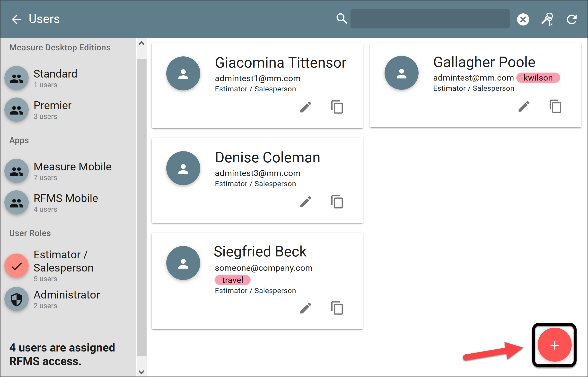Screen dimensions: 588x377
Task: Copy Gallagher Poole user with duplicate icon
Action: pyautogui.click(x=555, y=106)
